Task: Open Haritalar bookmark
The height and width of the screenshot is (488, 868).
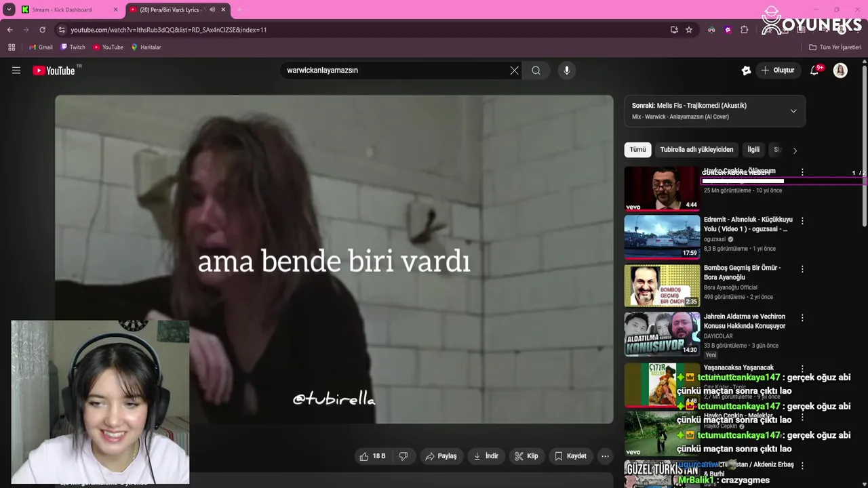Action: coord(146,47)
